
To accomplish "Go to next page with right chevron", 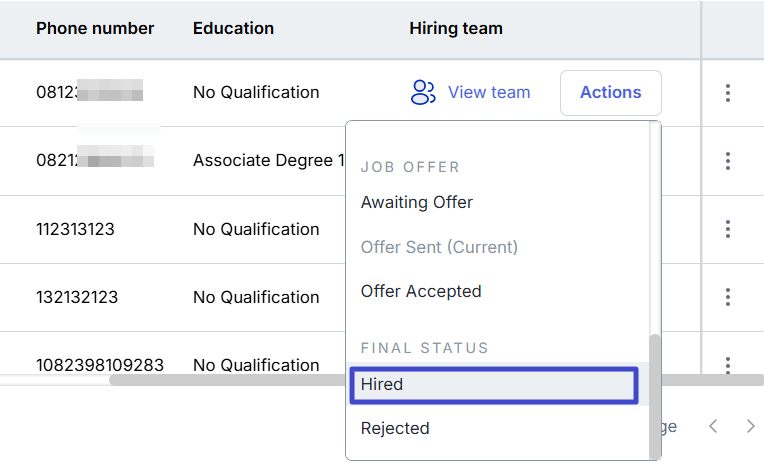I will pos(751,427).
